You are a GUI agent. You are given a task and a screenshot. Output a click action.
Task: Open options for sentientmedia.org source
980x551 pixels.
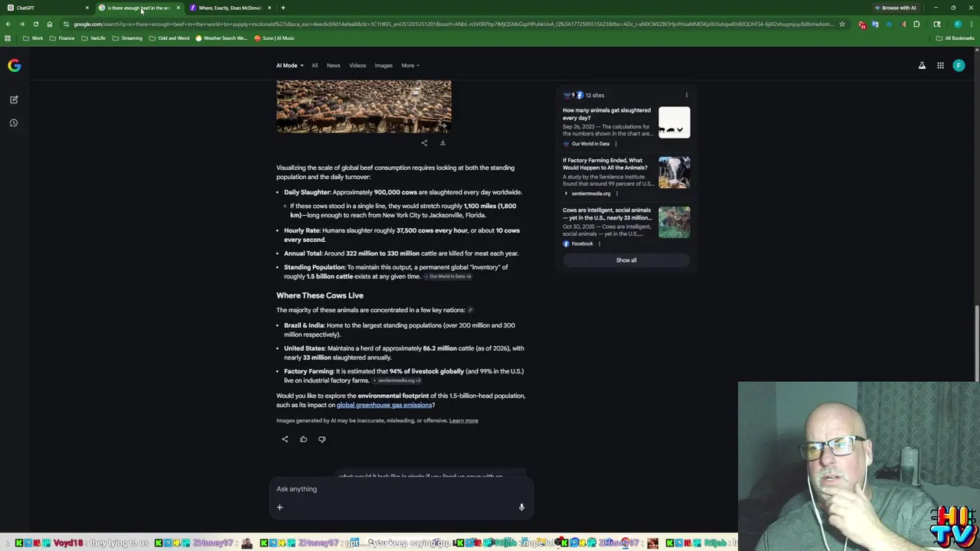(x=617, y=194)
